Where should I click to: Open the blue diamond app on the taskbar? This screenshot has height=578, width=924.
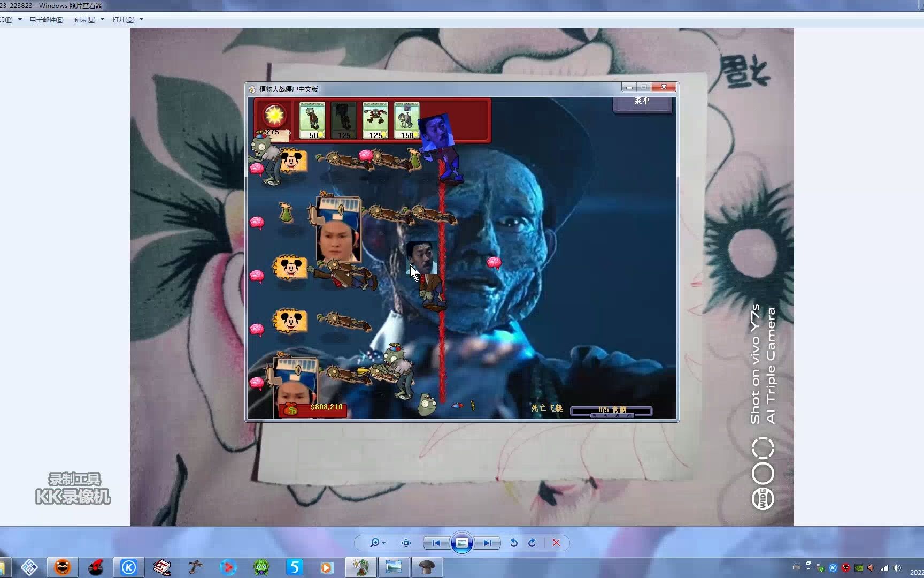(29, 567)
